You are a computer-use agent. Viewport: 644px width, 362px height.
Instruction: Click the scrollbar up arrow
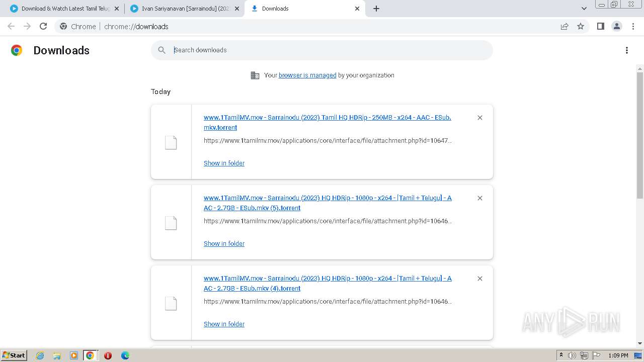(640, 68)
